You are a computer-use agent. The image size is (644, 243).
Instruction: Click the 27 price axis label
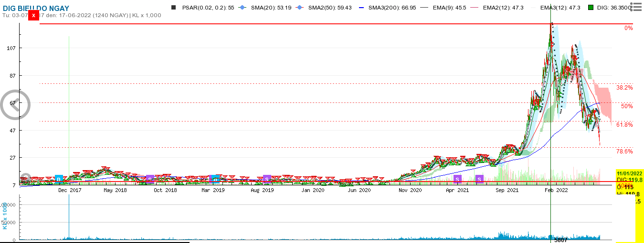pos(13,158)
